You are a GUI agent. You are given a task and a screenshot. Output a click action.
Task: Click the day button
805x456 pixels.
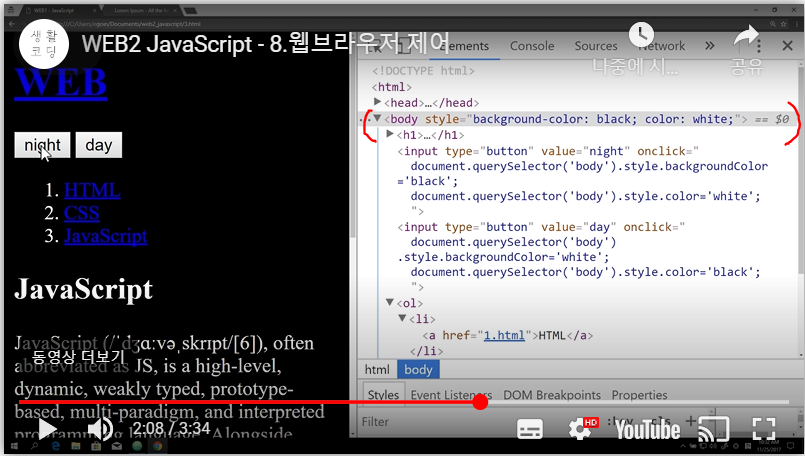[99, 145]
